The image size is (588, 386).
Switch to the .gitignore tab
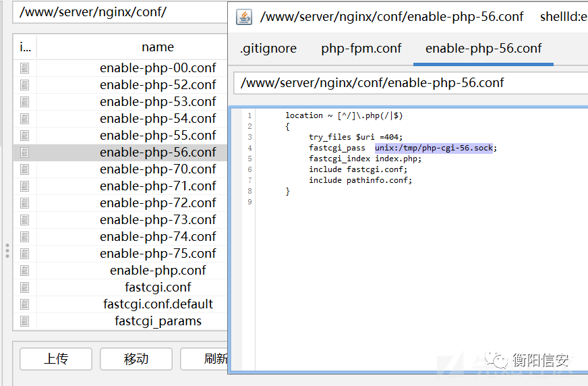point(268,49)
